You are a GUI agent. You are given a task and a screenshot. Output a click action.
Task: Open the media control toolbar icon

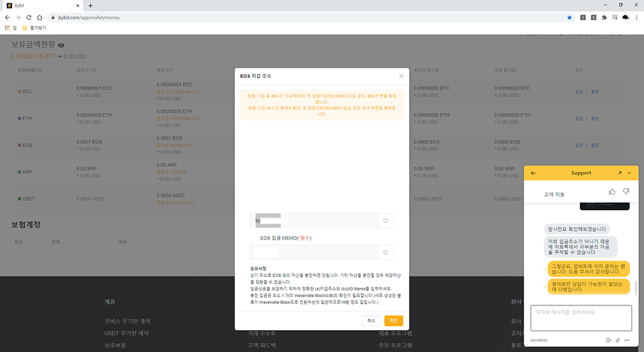coord(615,17)
